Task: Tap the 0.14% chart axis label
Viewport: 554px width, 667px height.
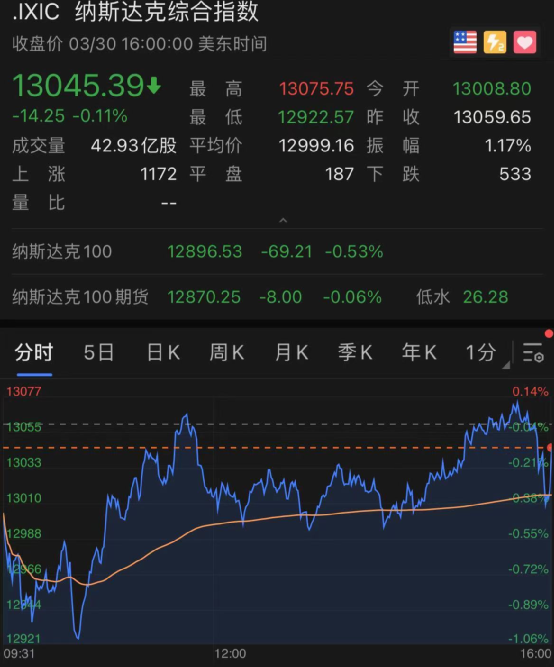Action: click(530, 391)
